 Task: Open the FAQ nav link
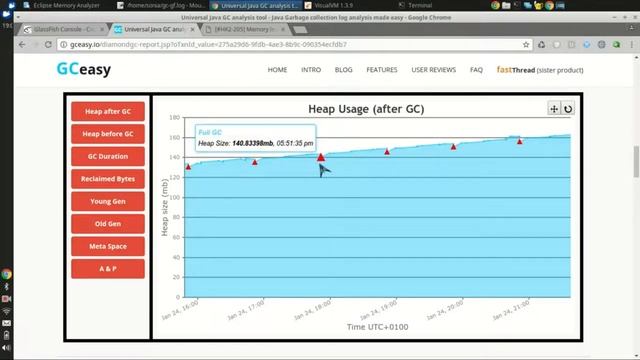click(x=476, y=70)
